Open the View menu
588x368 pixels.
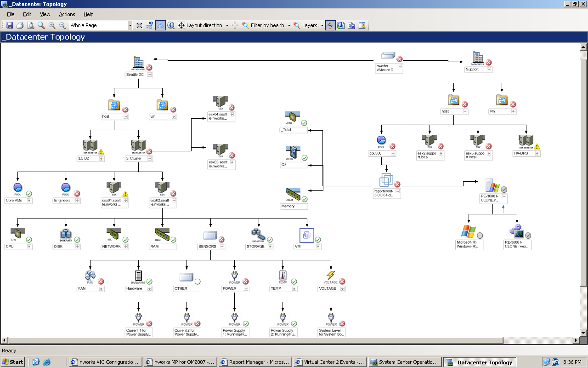pyautogui.click(x=45, y=14)
